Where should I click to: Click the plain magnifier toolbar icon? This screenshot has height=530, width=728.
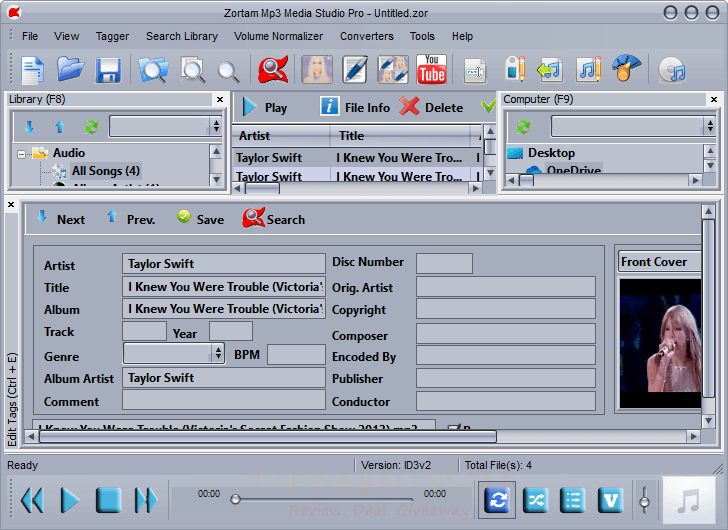click(x=228, y=72)
